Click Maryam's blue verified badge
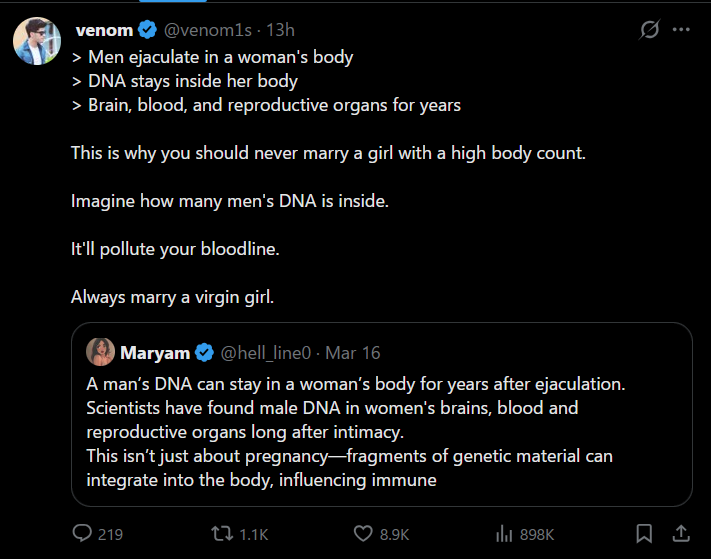Screen dimensions: 711x559 coord(204,353)
